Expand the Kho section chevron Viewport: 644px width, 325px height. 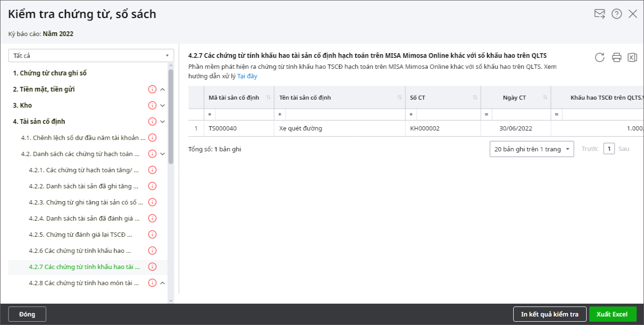(x=163, y=105)
